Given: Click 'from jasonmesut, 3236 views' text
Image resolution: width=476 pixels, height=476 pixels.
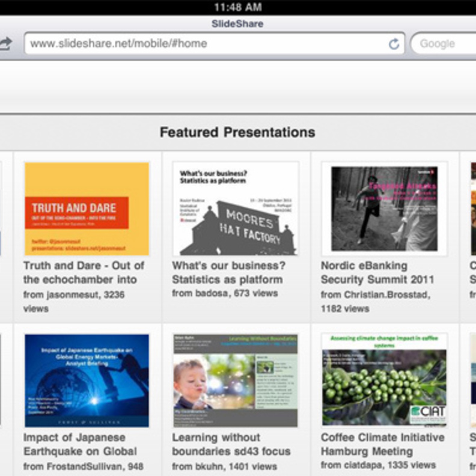Looking at the screenshot, I should pos(74,302).
